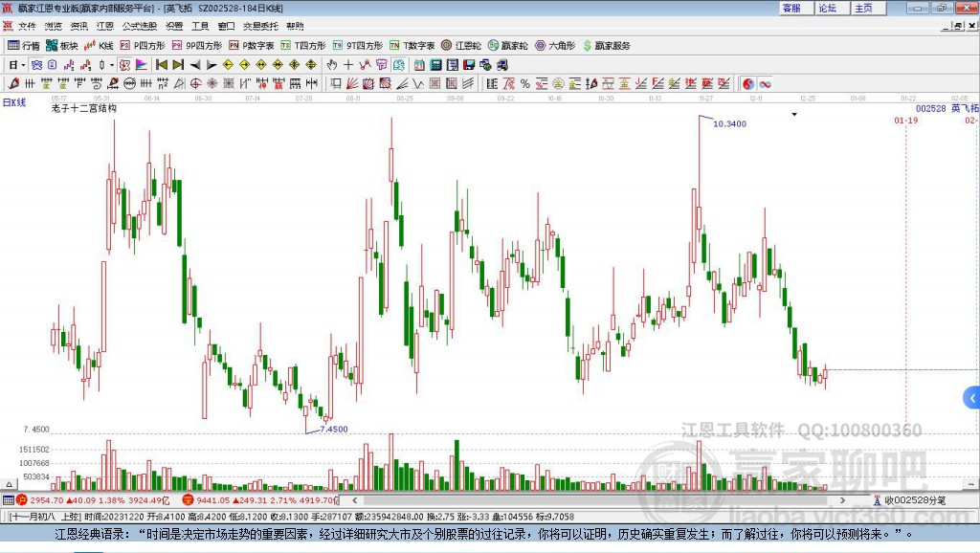
Task: Select the zigzag line tool
Action: tap(418, 84)
